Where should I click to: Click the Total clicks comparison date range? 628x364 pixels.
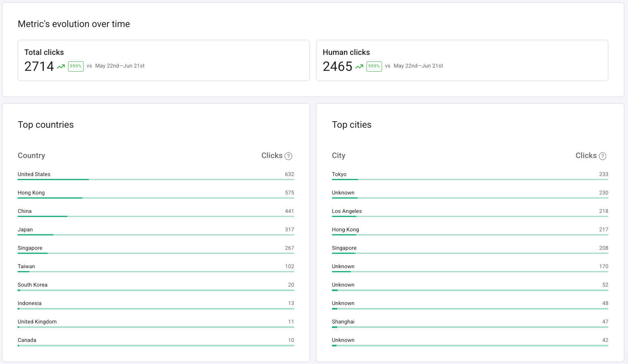(x=120, y=66)
